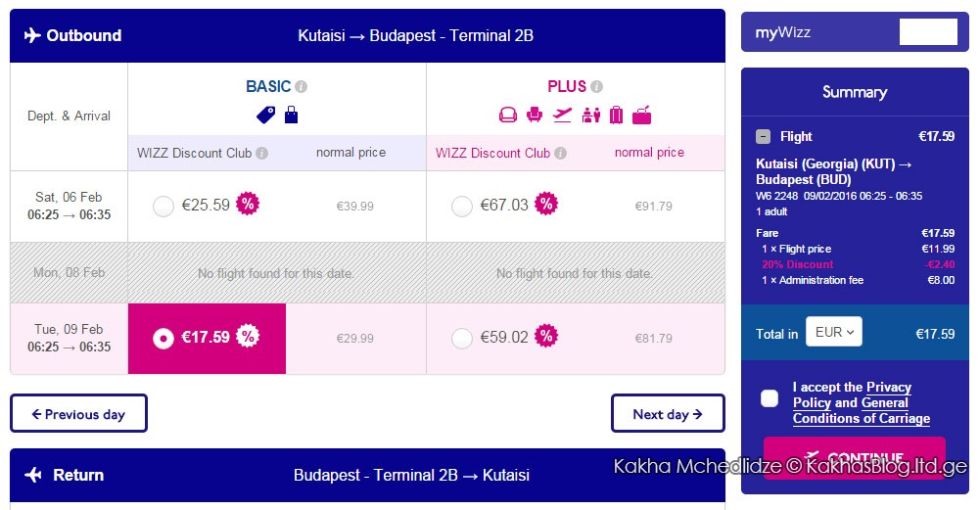Go to Next day
Screen dimensions: 980x510
tap(668, 414)
